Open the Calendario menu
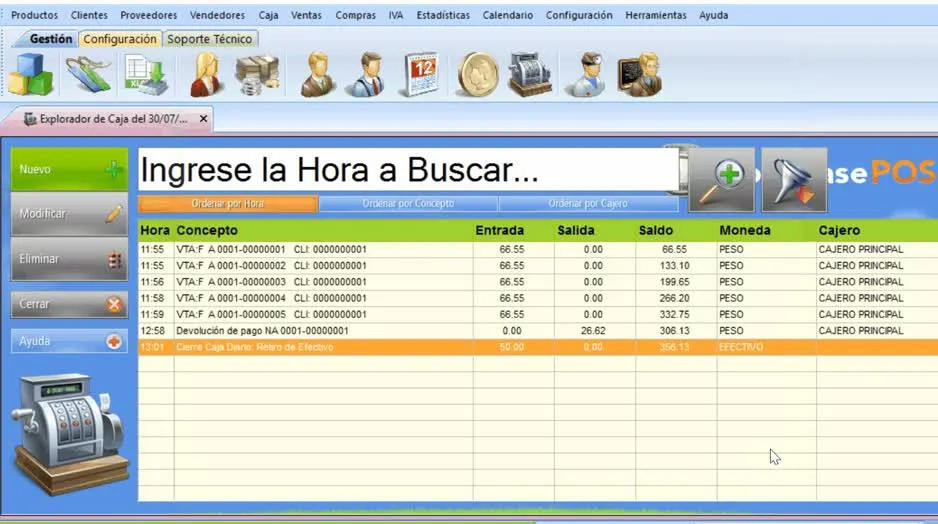 [508, 15]
